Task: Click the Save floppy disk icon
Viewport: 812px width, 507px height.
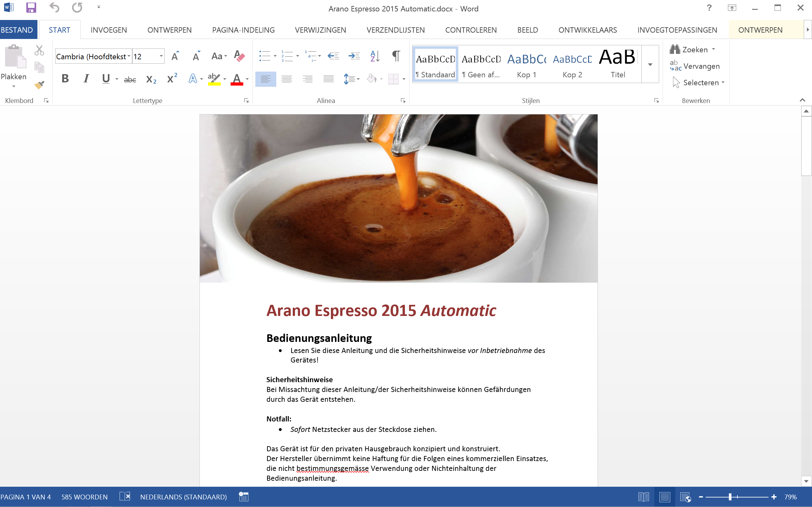Action: 31,8
